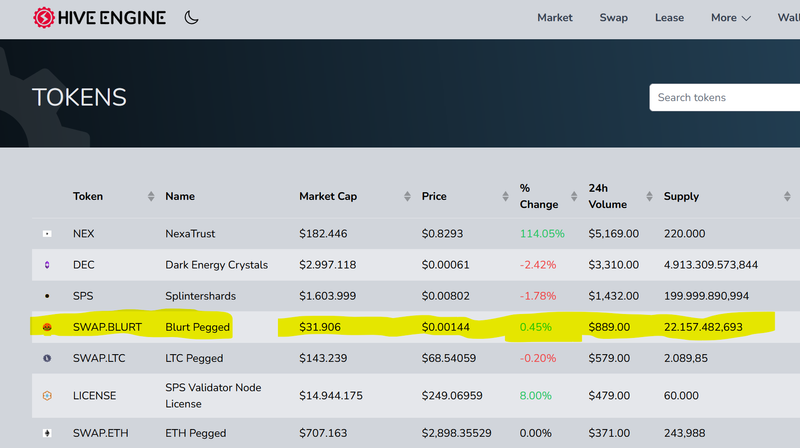Click the DEC token icon
Image resolution: width=800 pixels, height=448 pixels.
pos(47,265)
